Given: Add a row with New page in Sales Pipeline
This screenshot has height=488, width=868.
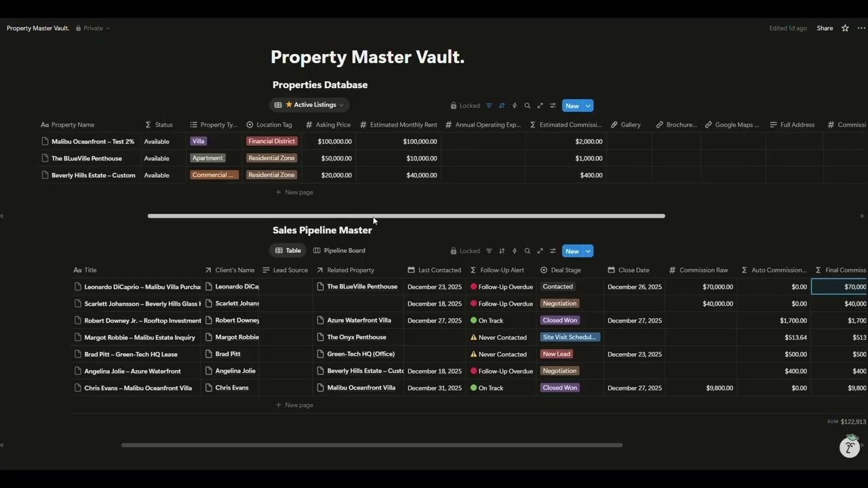Looking at the screenshot, I should tap(294, 405).
